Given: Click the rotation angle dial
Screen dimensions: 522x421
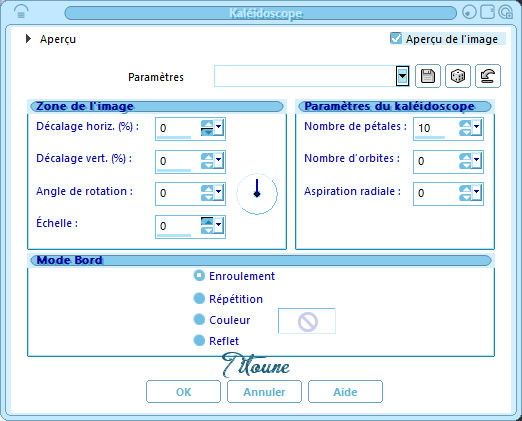Looking at the screenshot, I should point(257,194).
